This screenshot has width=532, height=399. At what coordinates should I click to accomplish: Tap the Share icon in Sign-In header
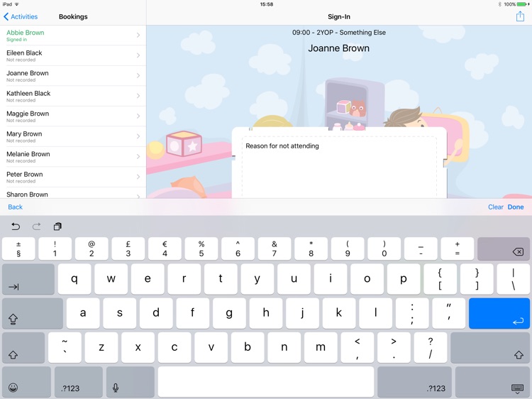(520, 16)
